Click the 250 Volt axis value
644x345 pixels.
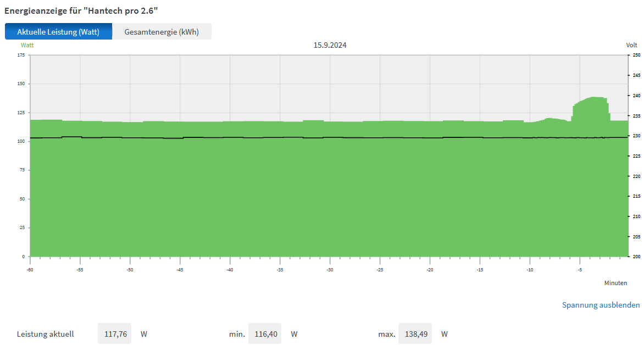coord(636,55)
